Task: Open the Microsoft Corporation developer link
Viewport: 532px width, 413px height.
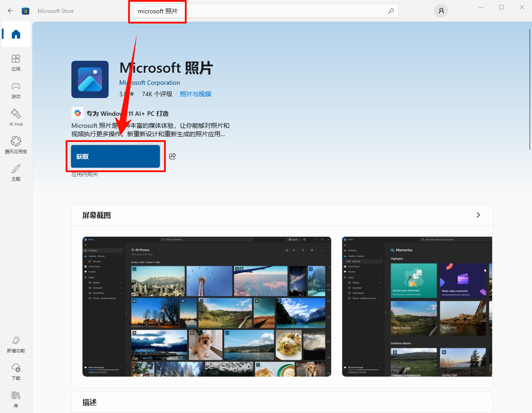Action: (x=149, y=83)
